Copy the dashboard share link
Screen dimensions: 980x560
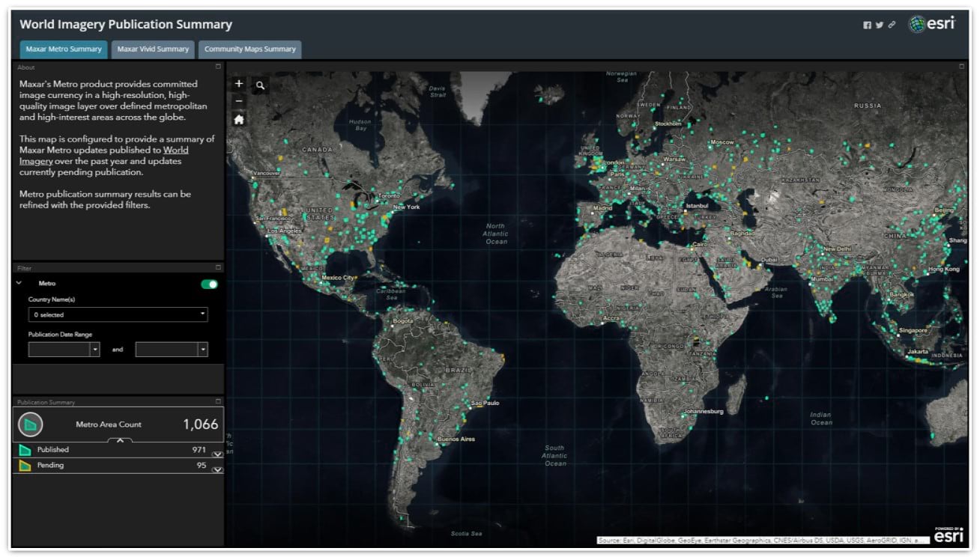[892, 25]
